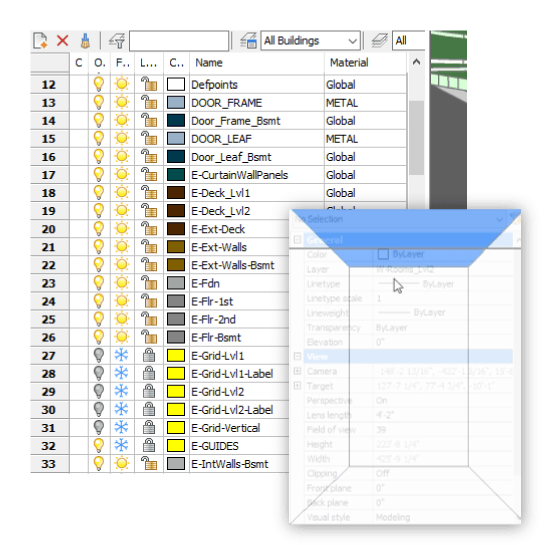The width and height of the screenshot is (545, 545).
Task: Select row number 12 header
Action: 49,84
